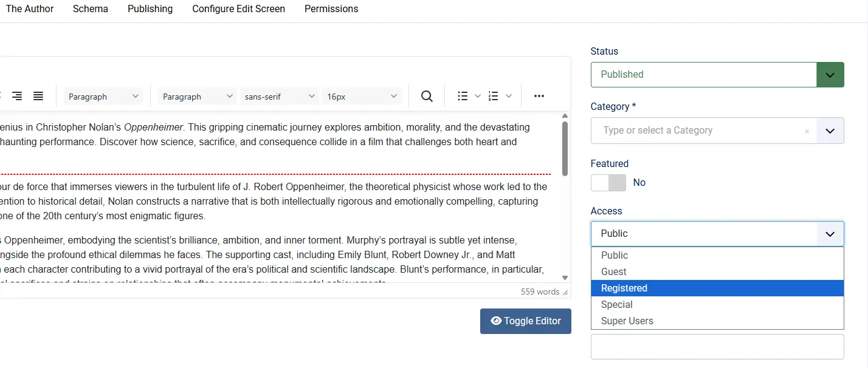
Task: Justify the paragraph text
Action: tap(38, 95)
